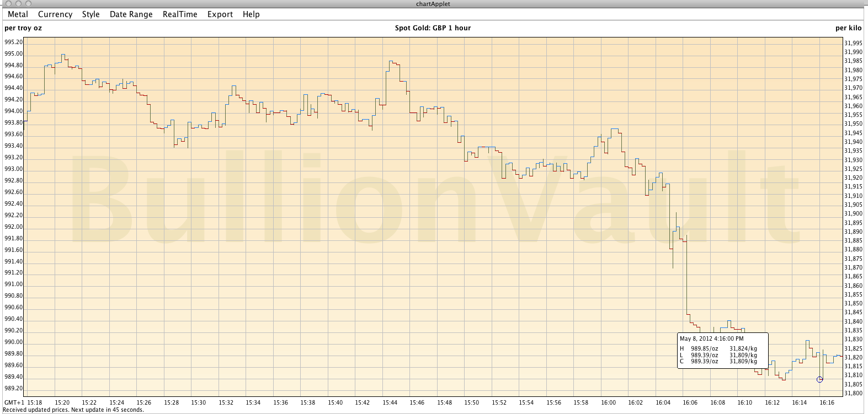Open the Date Range menu
The height and width of the screenshot is (414, 868).
[x=131, y=14]
